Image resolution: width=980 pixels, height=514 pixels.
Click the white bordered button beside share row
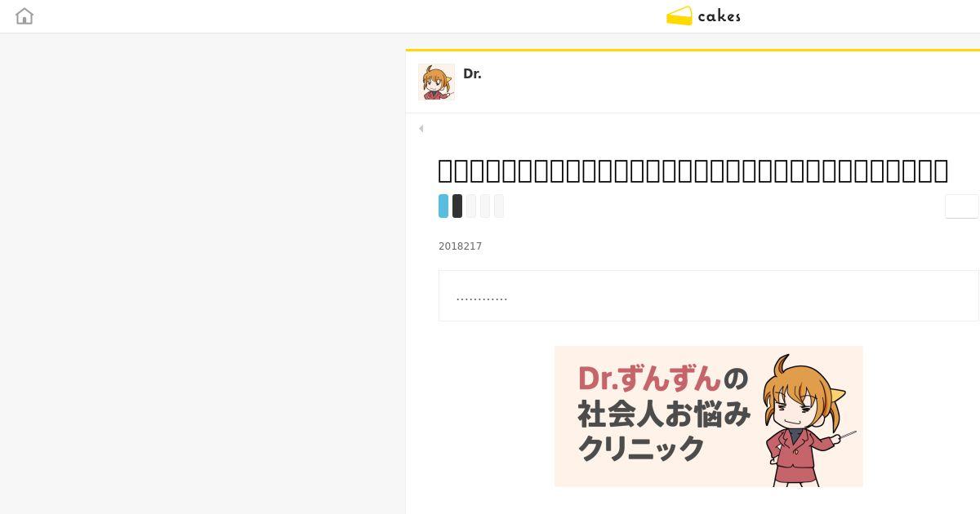click(962, 206)
